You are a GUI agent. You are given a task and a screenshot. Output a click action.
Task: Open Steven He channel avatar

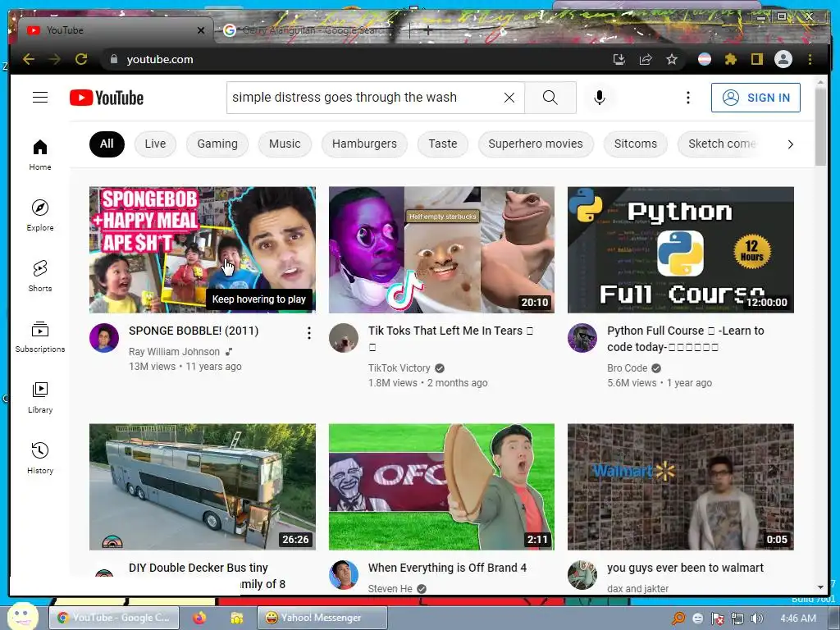[x=344, y=575]
